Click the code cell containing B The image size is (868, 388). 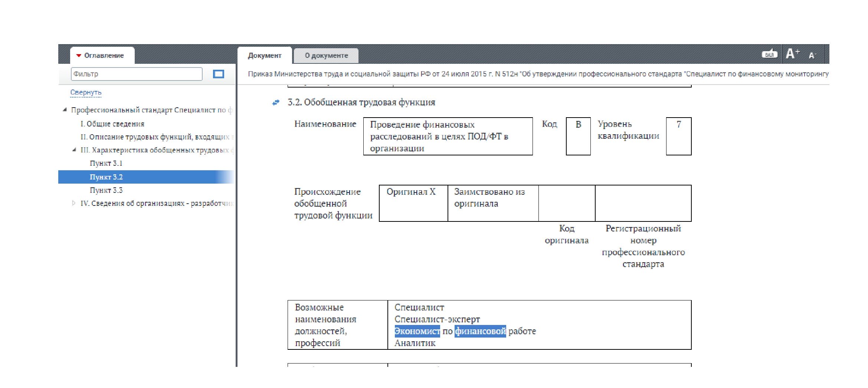578,137
